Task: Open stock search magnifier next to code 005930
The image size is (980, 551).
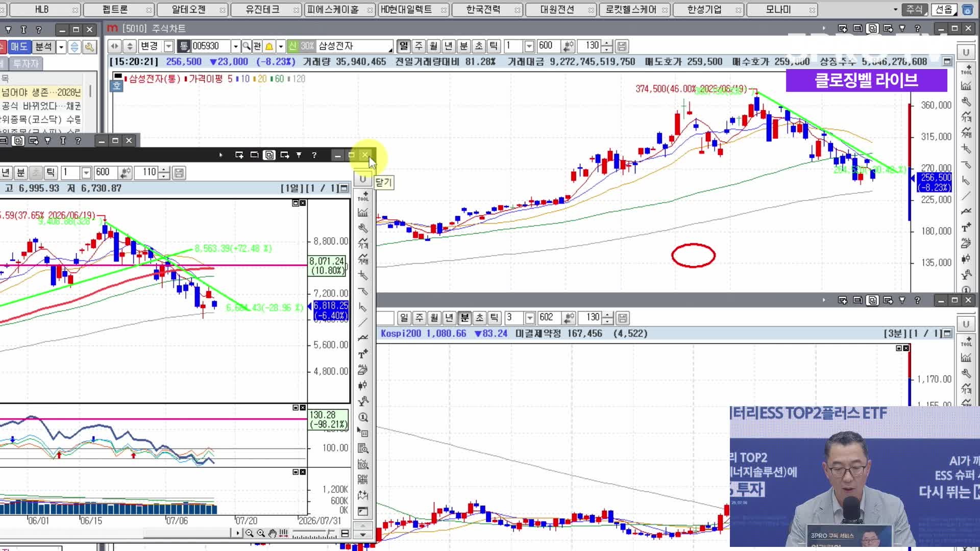Action: (x=247, y=46)
